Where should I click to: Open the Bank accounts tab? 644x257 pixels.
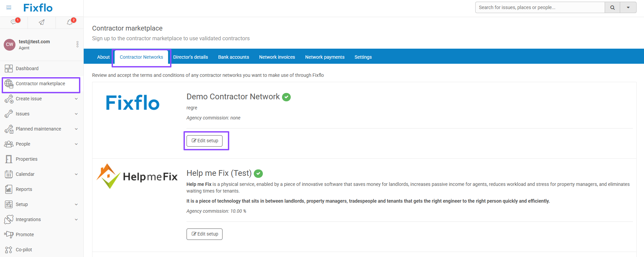click(x=234, y=57)
